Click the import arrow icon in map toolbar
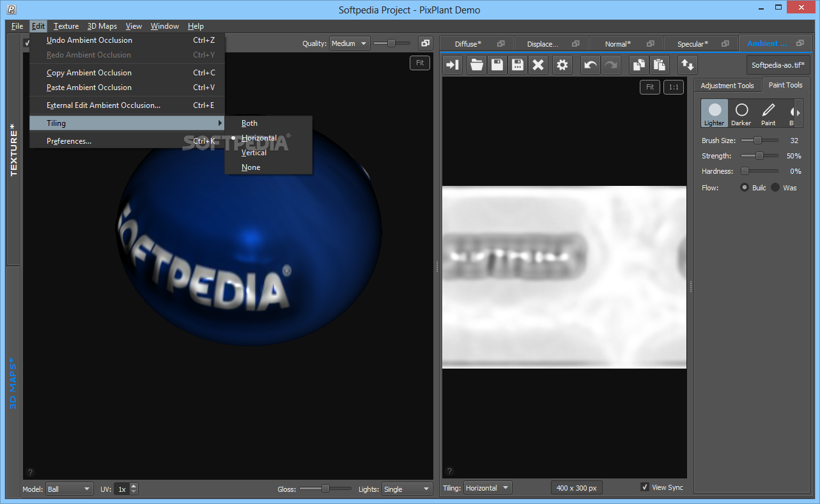This screenshot has width=820, height=504. [453, 65]
